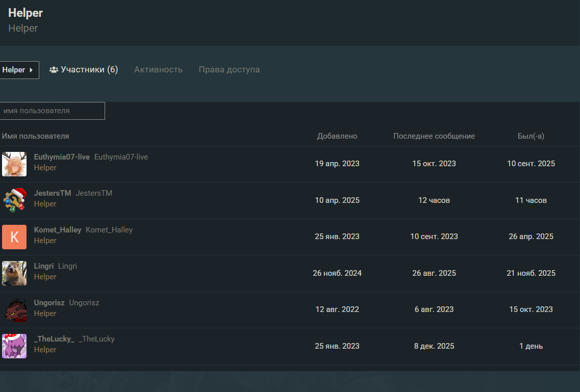Click _TheLucky_'s purple avatar
This screenshot has width=580, height=392.
click(x=14, y=346)
